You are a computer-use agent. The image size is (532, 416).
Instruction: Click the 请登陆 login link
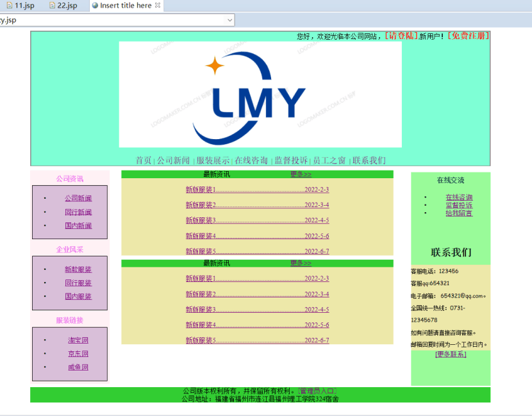(401, 36)
